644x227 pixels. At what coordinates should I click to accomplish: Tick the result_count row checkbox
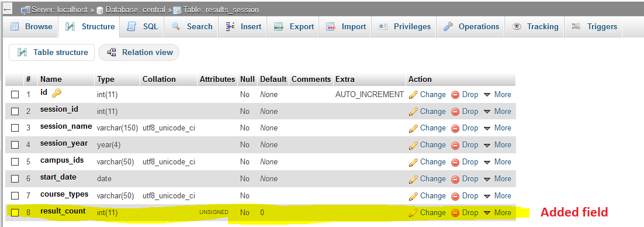(15, 212)
